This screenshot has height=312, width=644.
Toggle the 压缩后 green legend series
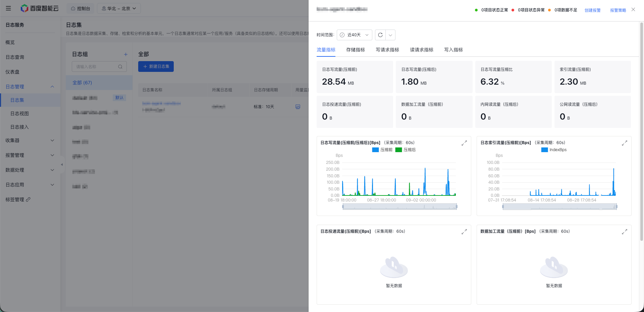(x=406, y=150)
